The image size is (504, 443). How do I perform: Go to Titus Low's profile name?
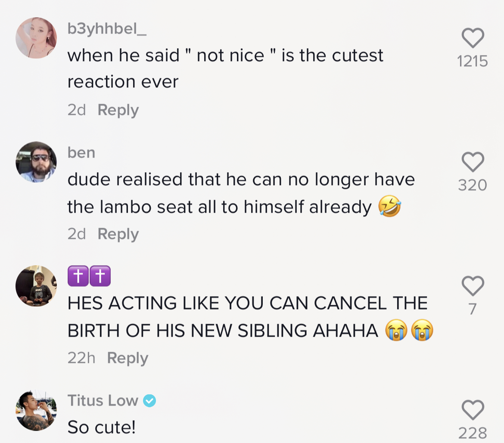[103, 401]
